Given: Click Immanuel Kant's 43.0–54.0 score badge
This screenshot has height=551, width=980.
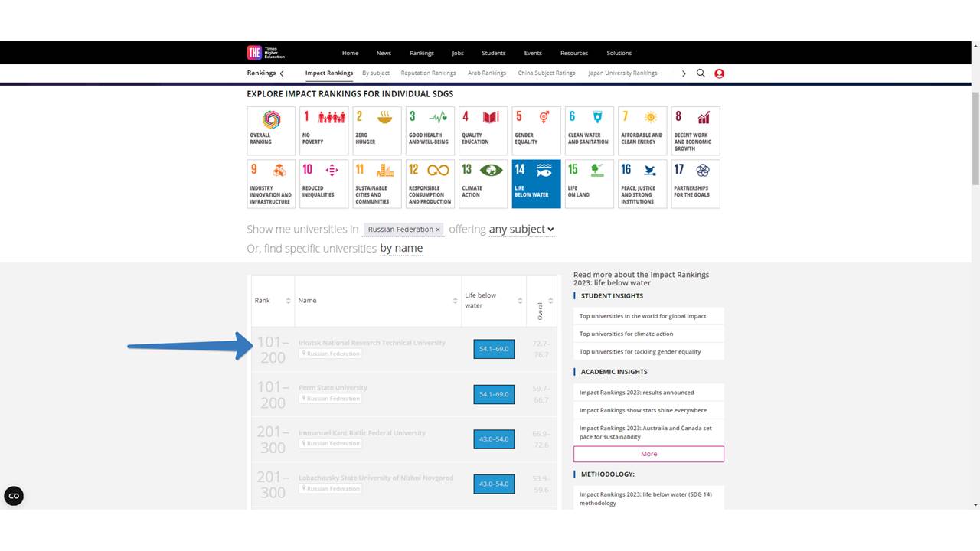Looking at the screenshot, I should point(494,439).
